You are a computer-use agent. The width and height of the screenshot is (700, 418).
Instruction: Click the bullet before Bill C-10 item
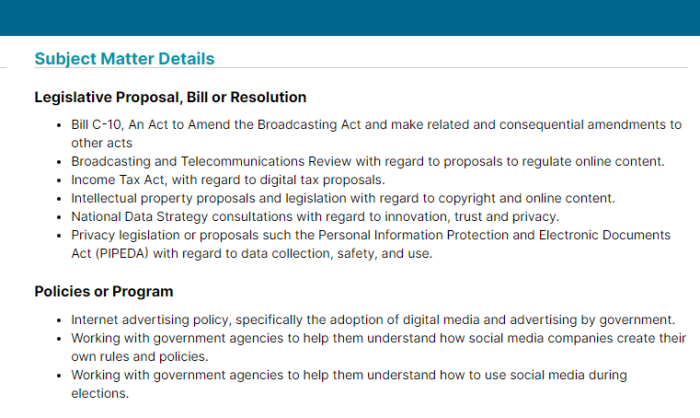[59, 125]
